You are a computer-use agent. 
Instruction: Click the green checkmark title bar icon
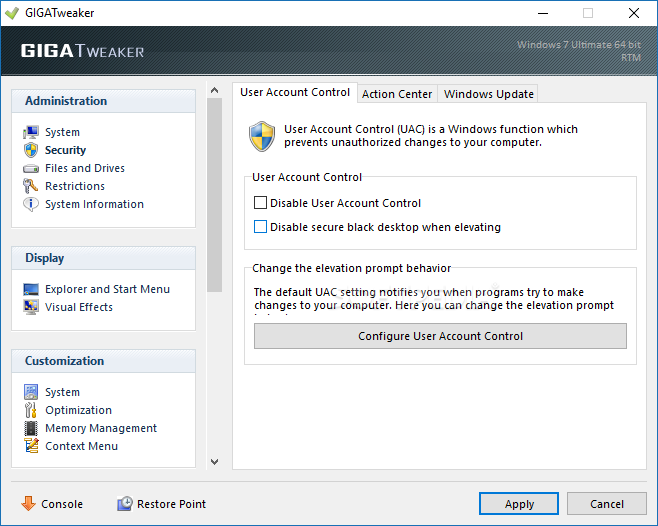(x=12, y=13)
